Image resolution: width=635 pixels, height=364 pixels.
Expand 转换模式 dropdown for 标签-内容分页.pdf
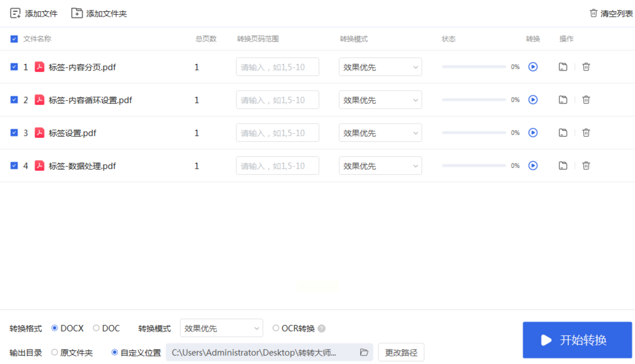click(x=380, y=67)
